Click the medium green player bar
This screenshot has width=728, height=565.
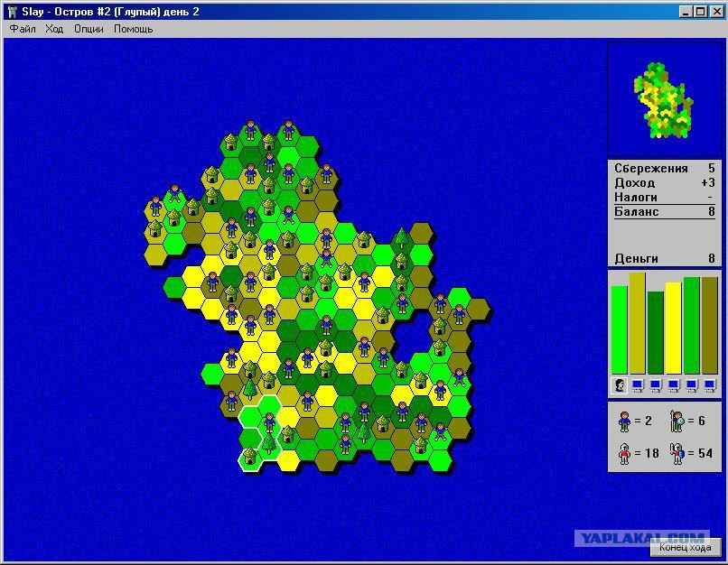click(692, 326)
